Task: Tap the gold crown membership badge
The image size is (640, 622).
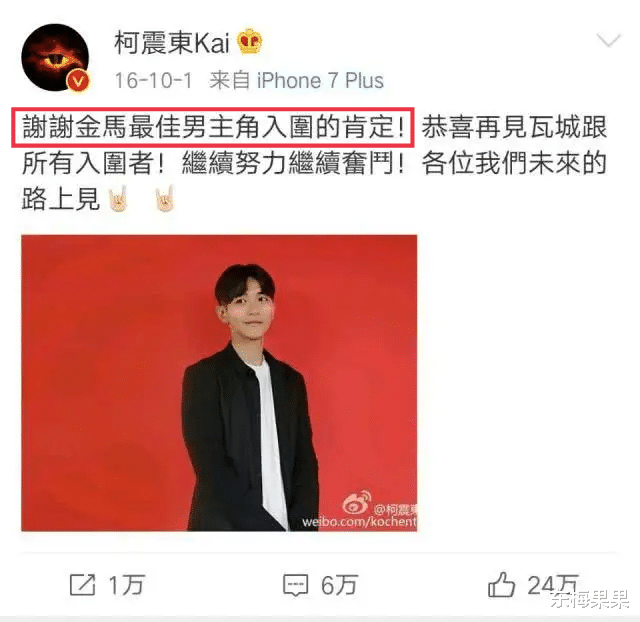Action: pos(249,42)
